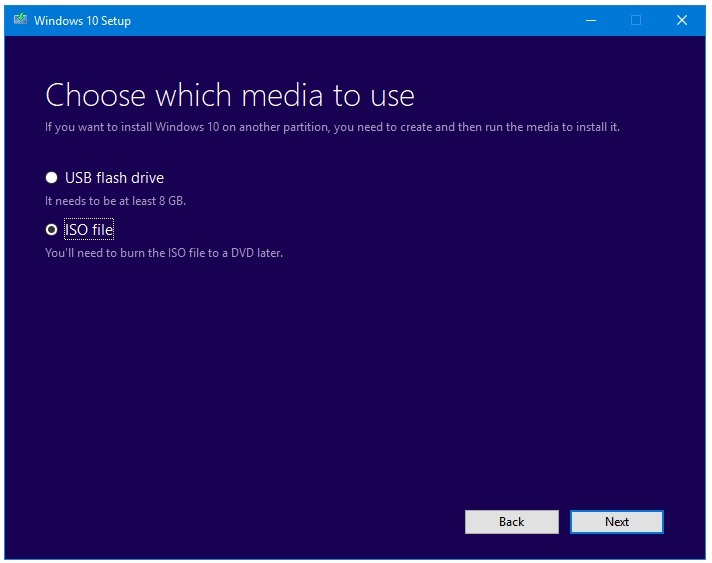Click the 'Windows 10 Setup' title text
This screenshot has width=712, height=563.
point(83,21)
